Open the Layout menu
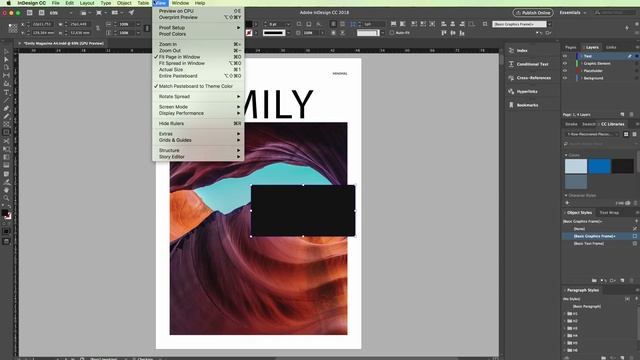The height and width of the screenshot is (360, 640). point(87,3)
